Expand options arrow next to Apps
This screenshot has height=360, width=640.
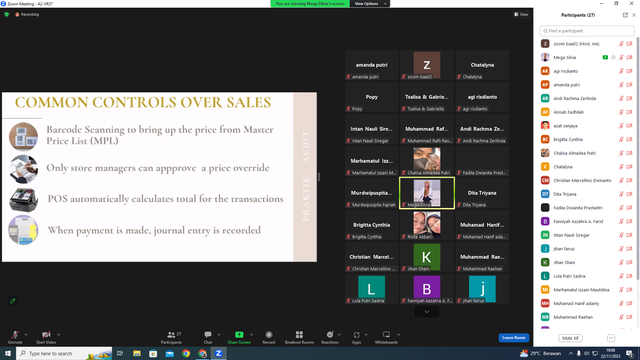[366, 335]
